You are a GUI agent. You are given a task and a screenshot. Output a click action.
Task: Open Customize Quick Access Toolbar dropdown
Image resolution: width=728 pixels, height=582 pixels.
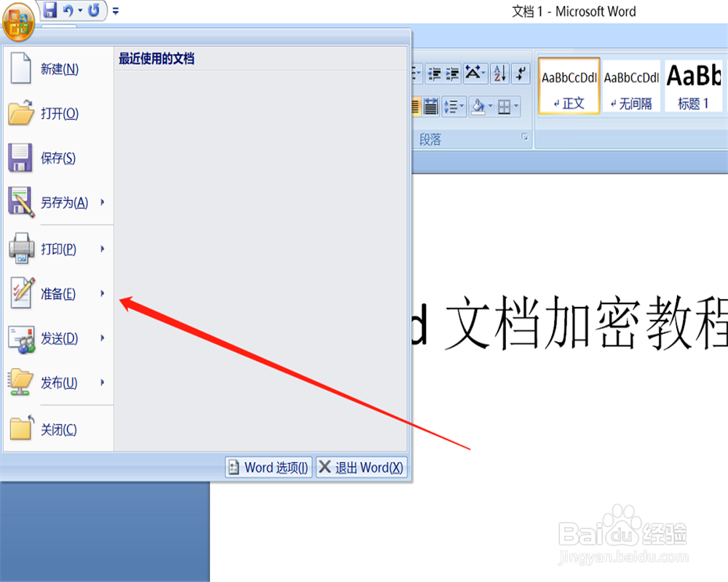click(116, 11)
